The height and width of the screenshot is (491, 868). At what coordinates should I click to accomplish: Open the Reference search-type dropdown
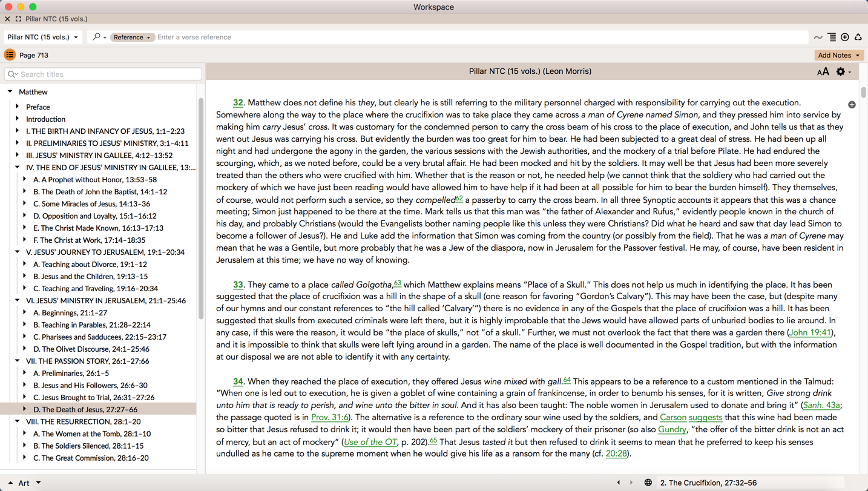pyautogui.click(x=132, y=37)
